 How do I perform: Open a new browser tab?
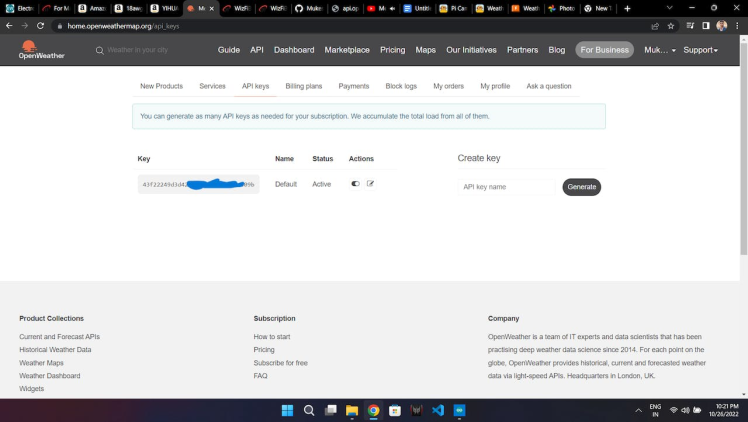627,8
